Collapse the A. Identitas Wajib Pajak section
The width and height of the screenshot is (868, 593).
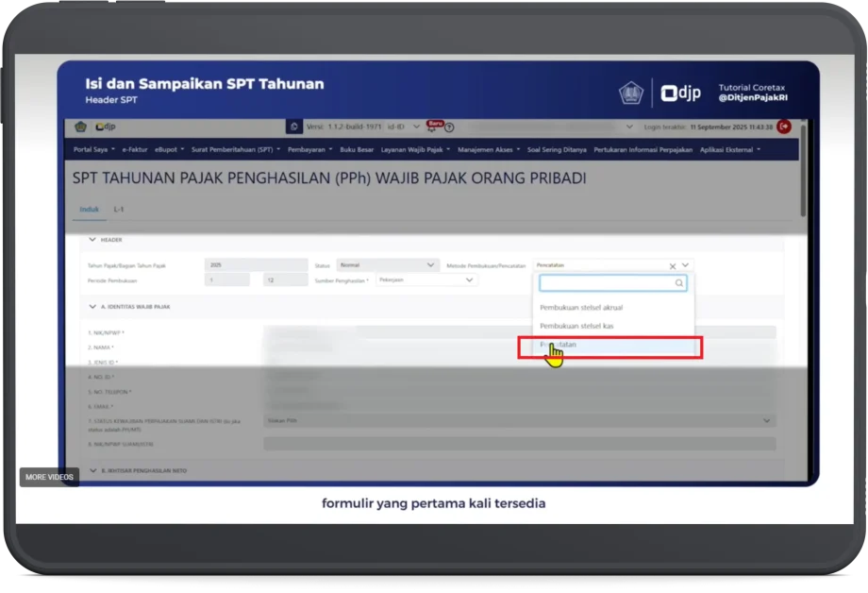(x=92, y=307)
